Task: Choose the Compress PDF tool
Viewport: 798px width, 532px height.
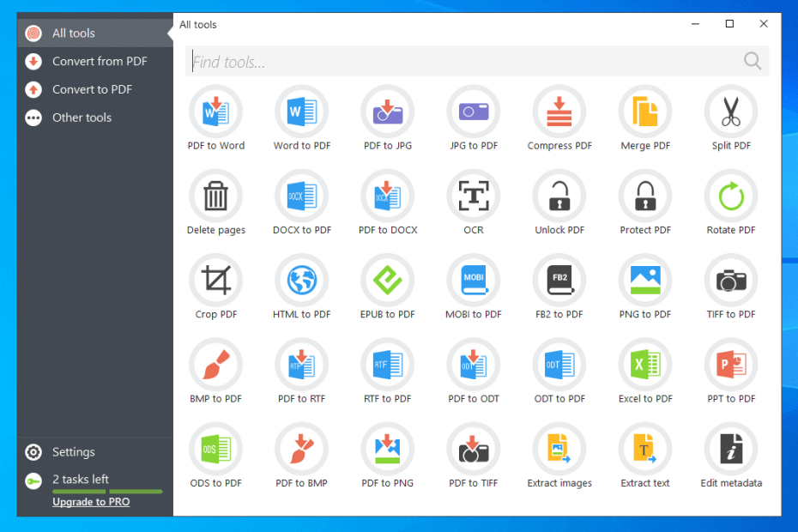Action: tap(559, 112)
